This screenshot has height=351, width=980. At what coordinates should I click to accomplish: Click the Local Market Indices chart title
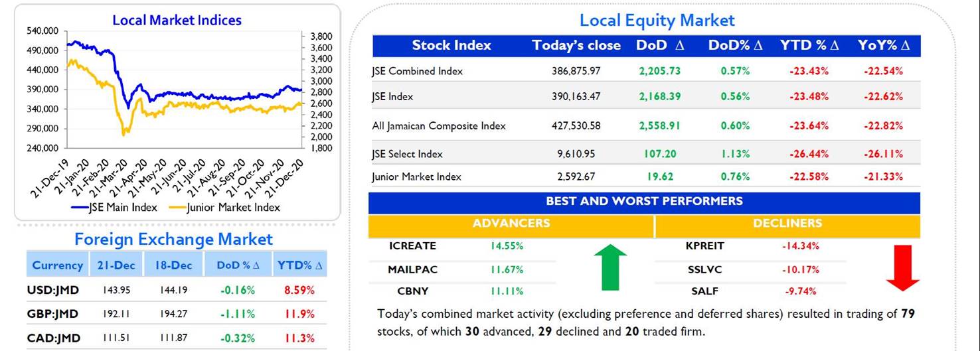(177, 20)
